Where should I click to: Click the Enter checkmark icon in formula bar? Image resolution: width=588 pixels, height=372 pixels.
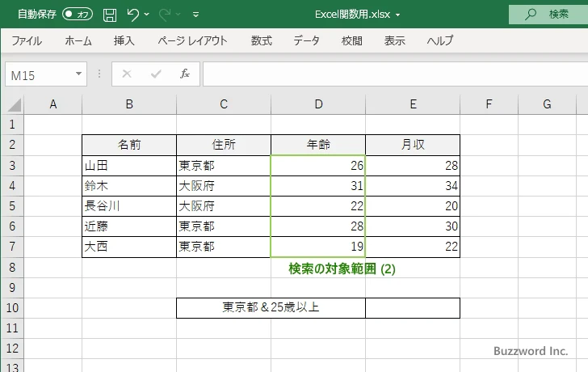(156, 74)
